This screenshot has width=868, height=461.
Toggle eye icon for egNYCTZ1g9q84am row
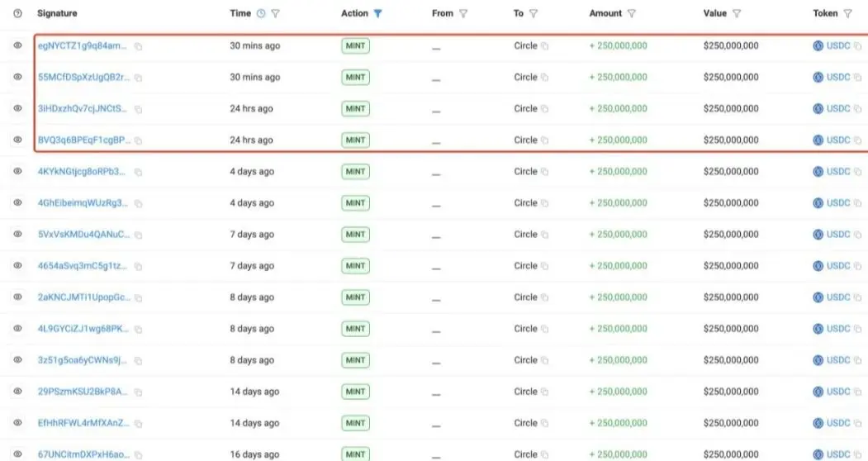tap(18, 46)
